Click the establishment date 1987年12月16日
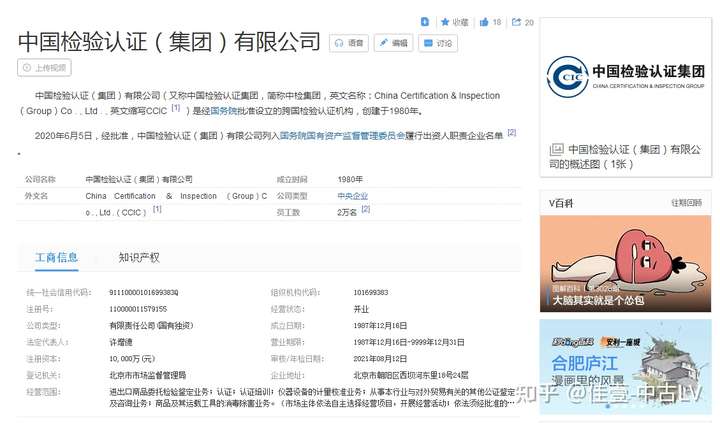Image resolution: width=720 pixels, height=423 pixels. (x=380, y=326)
